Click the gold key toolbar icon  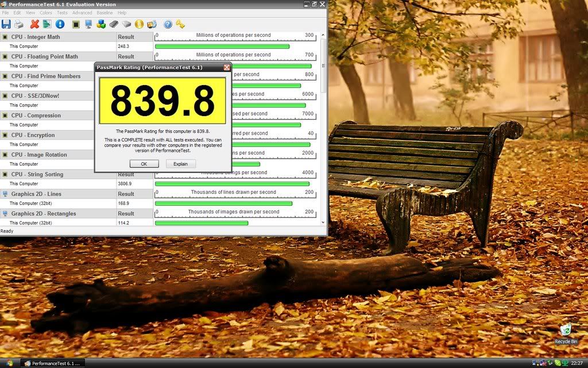point(180,24)
